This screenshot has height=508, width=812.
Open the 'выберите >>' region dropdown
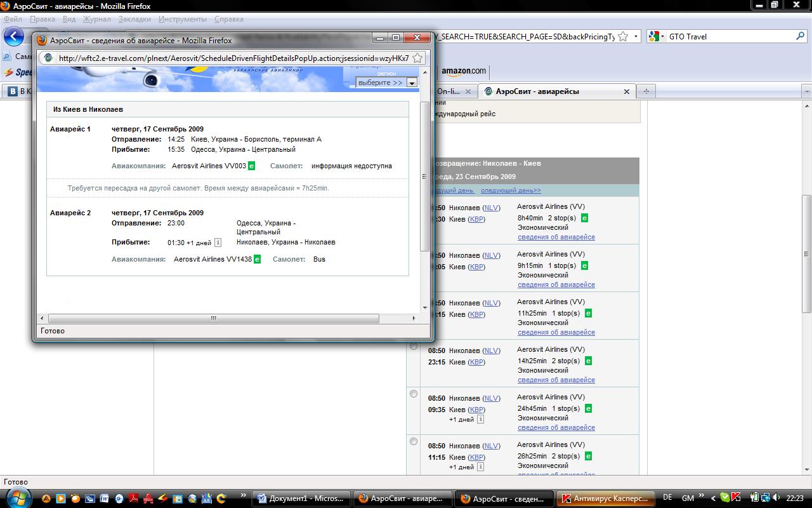(412, 83)
